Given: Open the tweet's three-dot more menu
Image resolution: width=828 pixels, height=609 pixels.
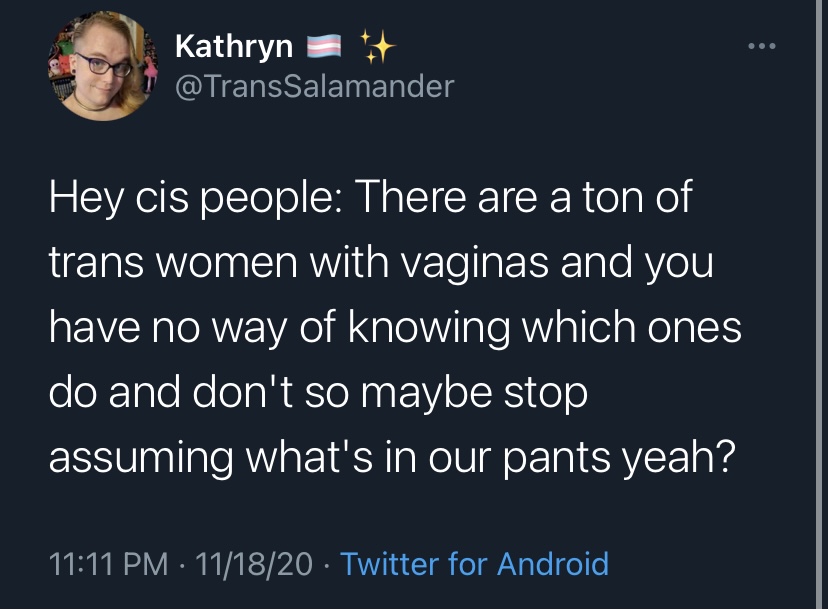Looking at the screenshot, I should [762, 46].
